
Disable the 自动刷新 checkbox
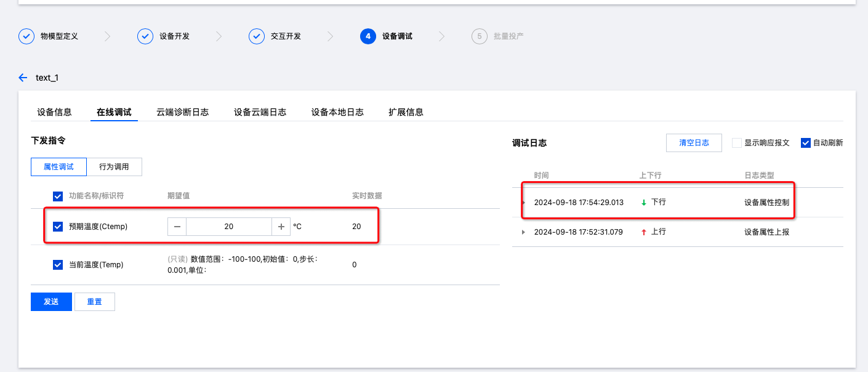(x=805, y=143)
